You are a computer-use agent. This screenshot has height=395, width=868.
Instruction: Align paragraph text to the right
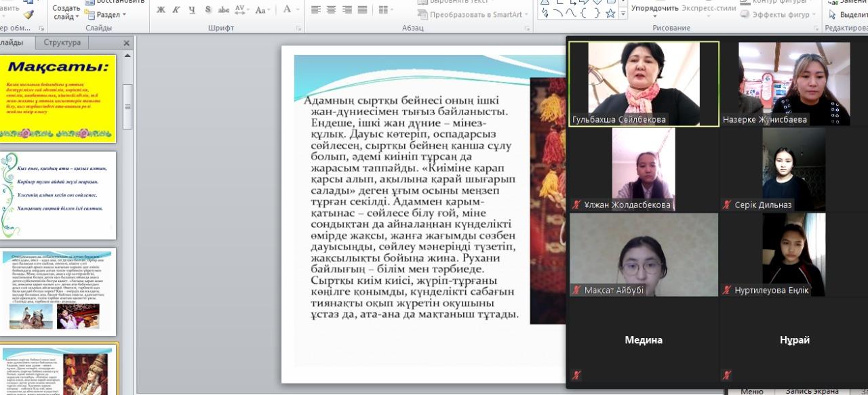pyautogui.click(x=347, y=10)
